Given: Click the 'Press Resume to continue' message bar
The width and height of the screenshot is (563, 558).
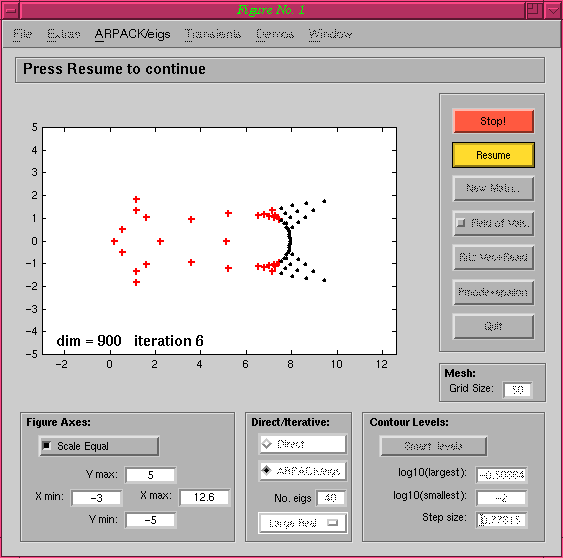Looking at the screenshot, I should tap(280, 70).
